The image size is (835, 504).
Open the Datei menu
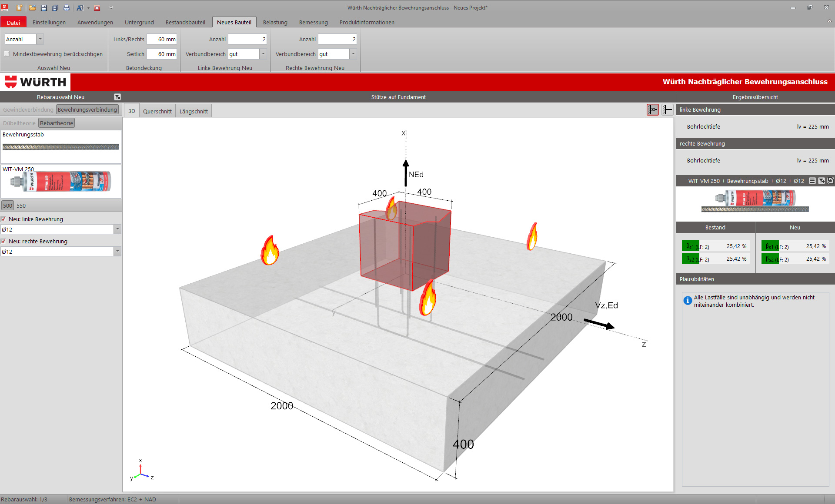tap(13, 22)
